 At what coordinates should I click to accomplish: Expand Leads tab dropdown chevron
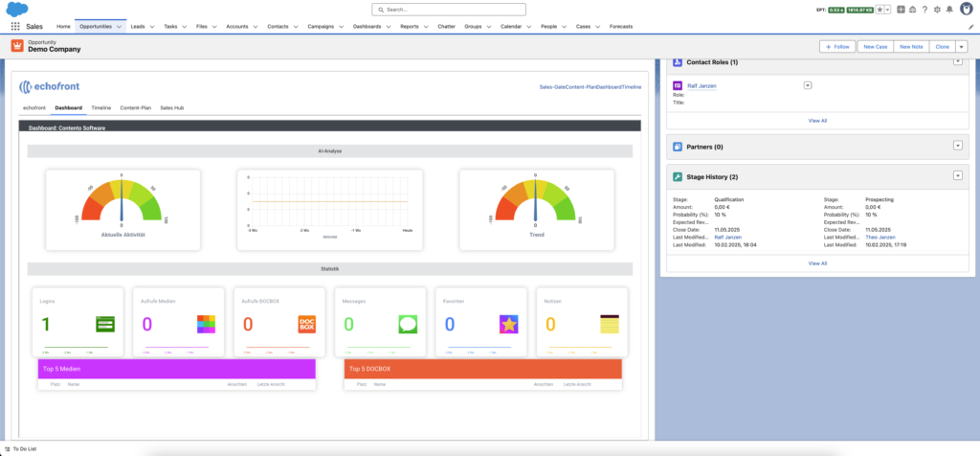tap(152, 27)
